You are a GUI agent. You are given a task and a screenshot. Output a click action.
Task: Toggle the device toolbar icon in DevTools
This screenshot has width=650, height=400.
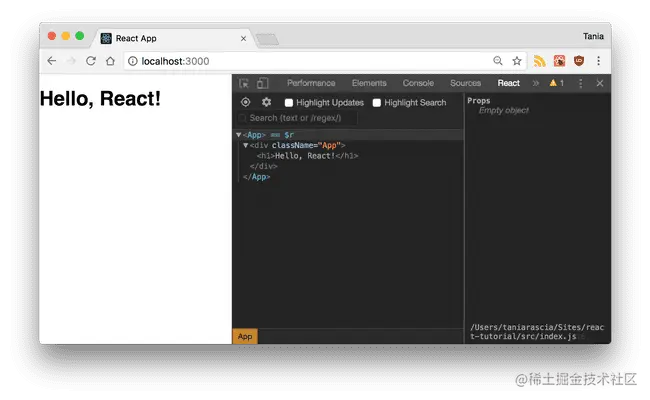click(x=262, y=83)
